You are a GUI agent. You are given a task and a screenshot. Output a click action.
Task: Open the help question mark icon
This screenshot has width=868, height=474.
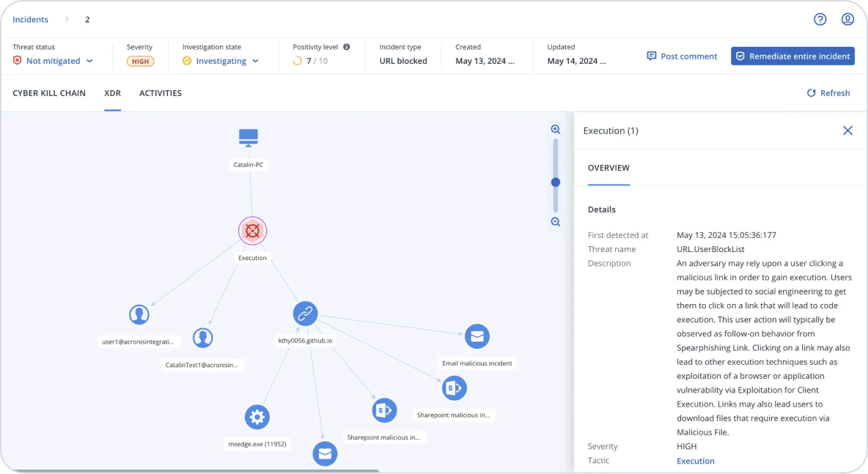point(820,19)
